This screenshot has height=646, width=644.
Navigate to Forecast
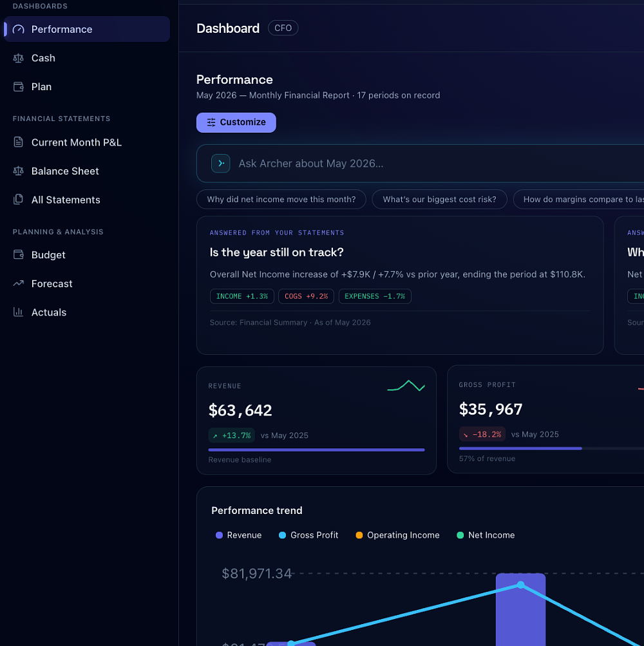pyautogui.click(x=87, y=283)
